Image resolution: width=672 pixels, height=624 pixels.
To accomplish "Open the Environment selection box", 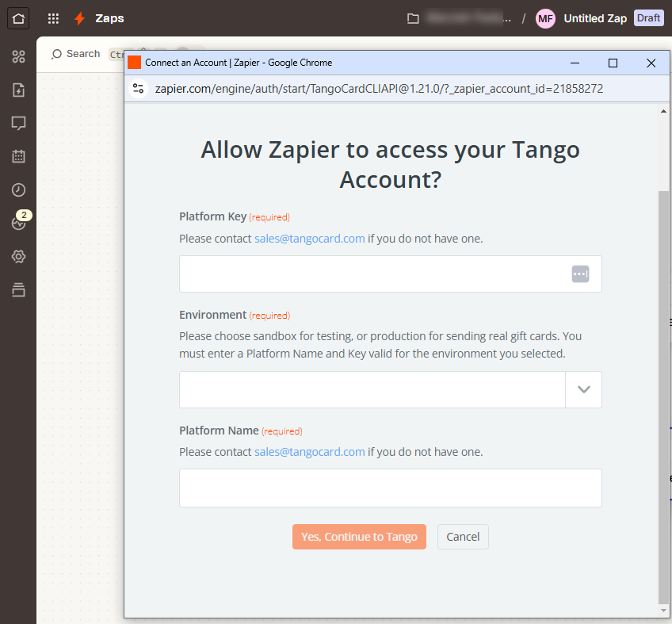I will tap(391, 389).
